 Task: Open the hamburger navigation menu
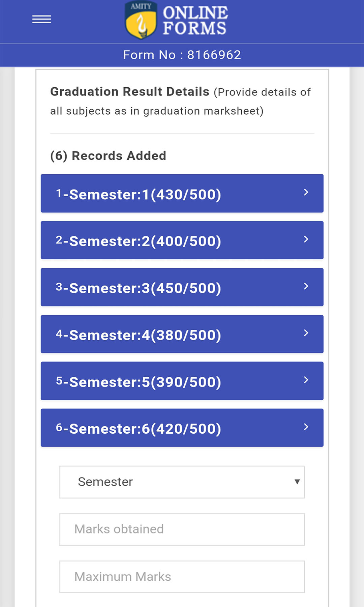(41, 20)
